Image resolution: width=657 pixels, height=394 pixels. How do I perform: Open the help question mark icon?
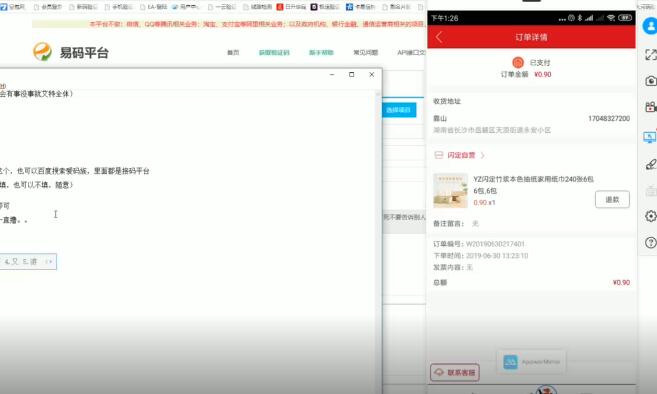click(651, 242)
